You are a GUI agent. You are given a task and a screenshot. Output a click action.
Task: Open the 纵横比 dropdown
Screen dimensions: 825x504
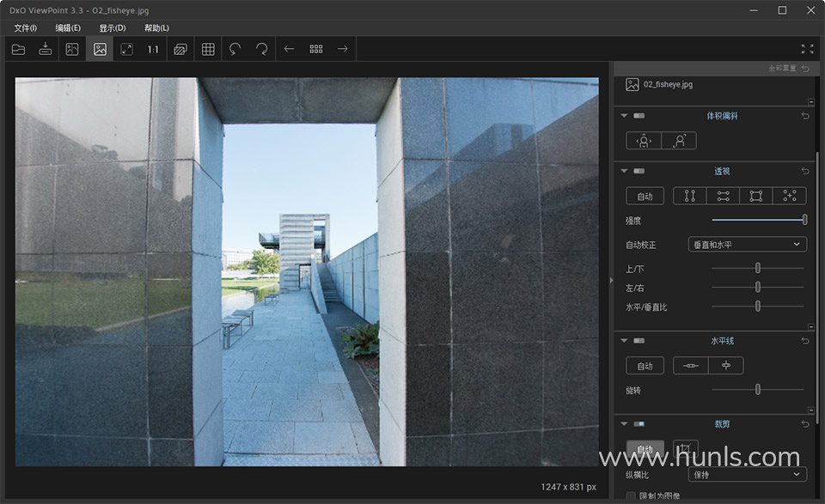coord(747,474)
